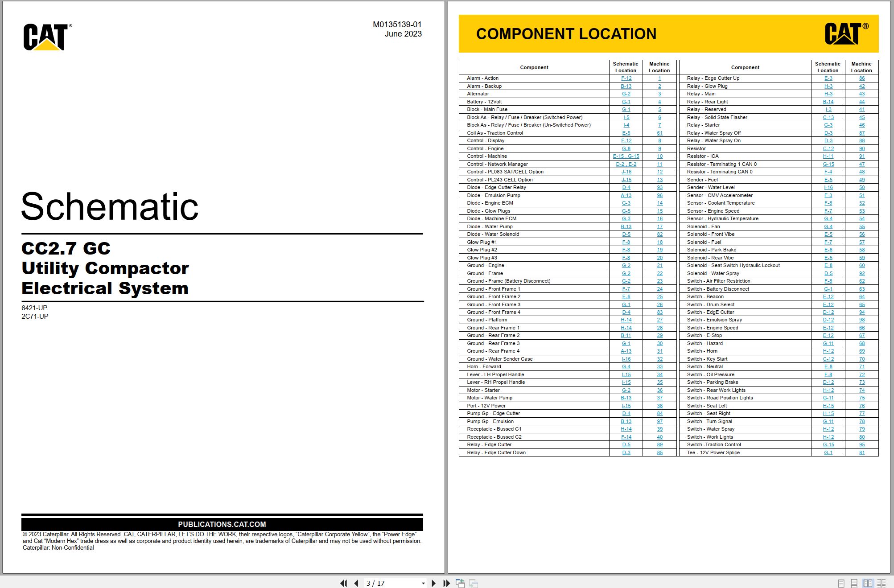The width and height of the screenshot is (894, 588).
Task: Open D-2, E-2 link for Network Manager
Action: click(x=626, y=164)
